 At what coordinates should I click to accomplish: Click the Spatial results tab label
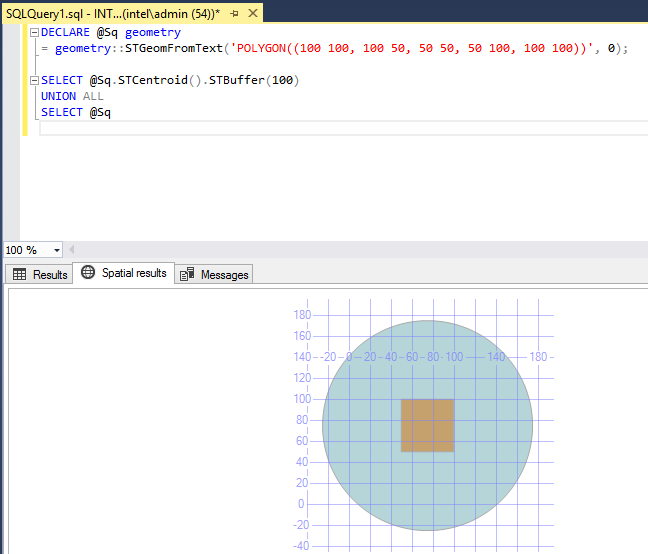click(x=134, y=273)
